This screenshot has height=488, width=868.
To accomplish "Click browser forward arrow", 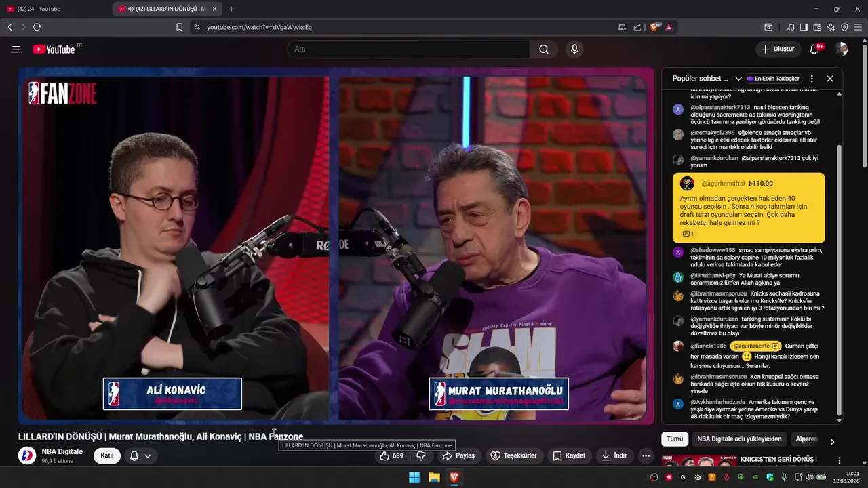I will [23, 27].
